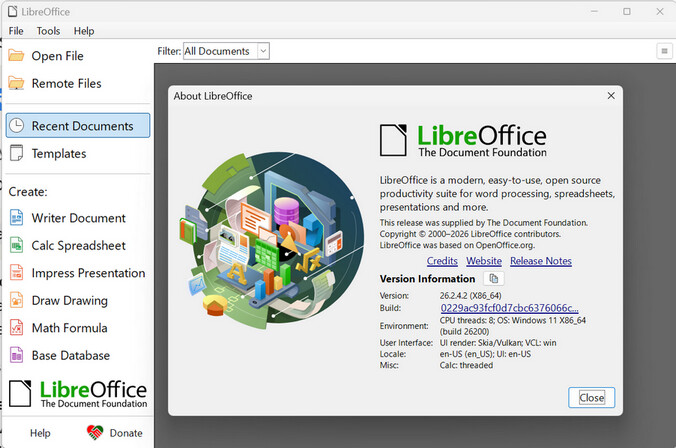Click the Math Formula icon
This screenshot has height=448, width=676.
pos(16,328)
